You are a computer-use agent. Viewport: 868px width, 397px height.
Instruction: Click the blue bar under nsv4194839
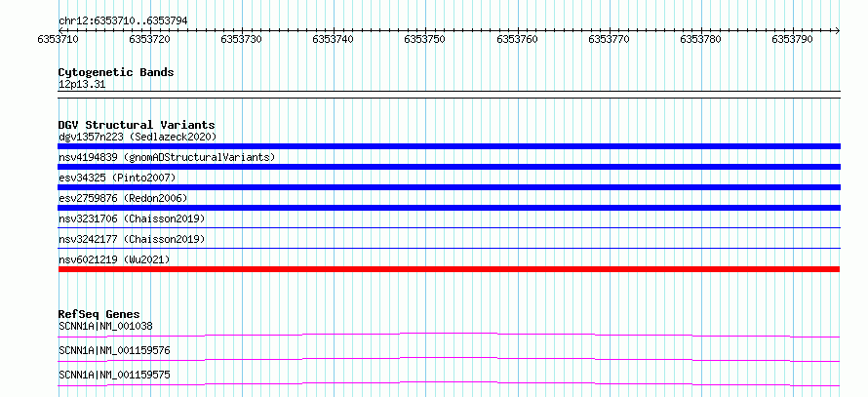click(x=449, y=167)
